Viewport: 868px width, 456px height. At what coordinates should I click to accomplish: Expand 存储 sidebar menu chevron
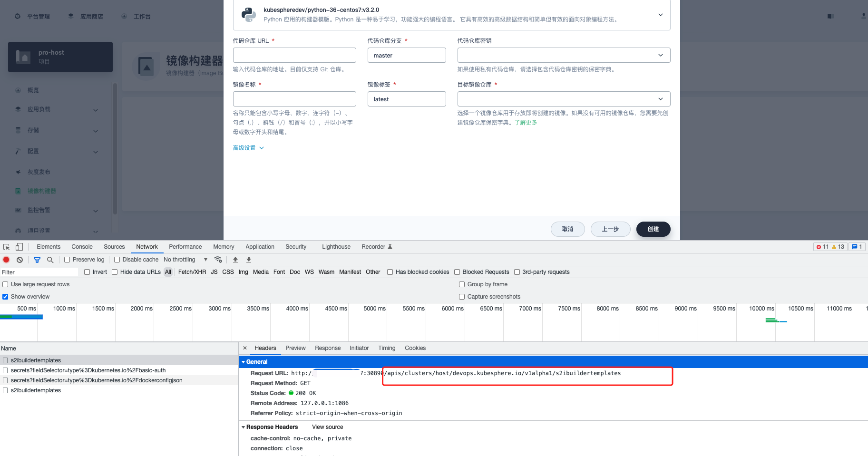(x=96, y=131)
